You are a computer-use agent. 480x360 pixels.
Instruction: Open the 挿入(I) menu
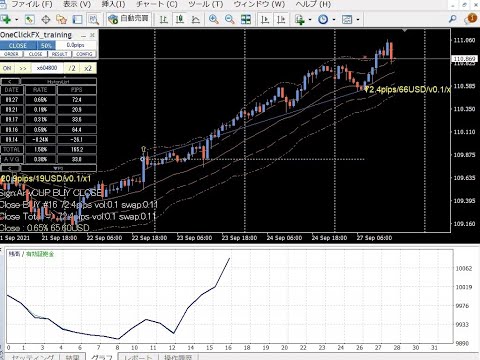[x=113, y=4]
